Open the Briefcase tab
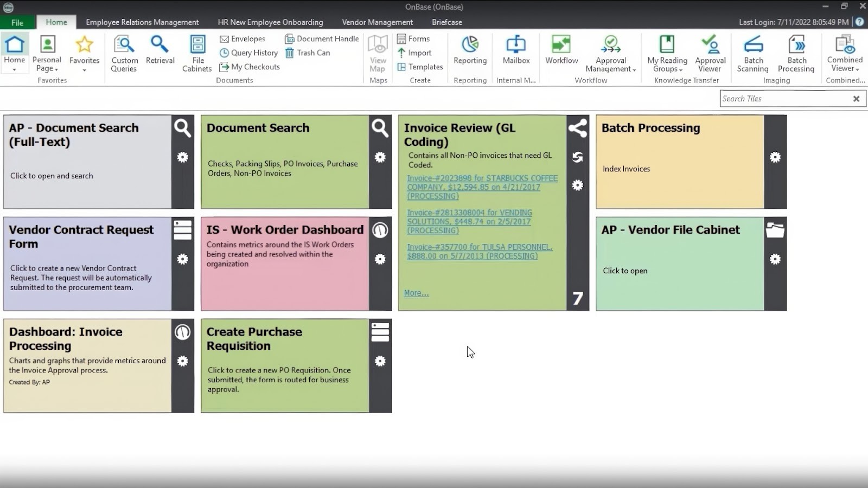 (x=446, y=22)
